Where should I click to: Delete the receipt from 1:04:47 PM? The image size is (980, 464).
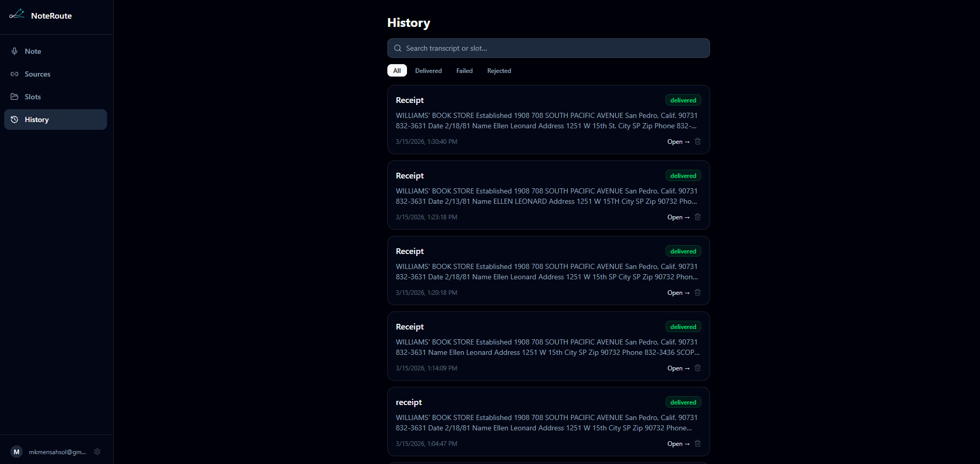[698, 443]
